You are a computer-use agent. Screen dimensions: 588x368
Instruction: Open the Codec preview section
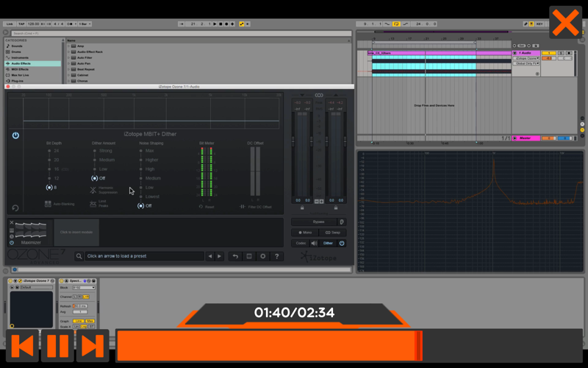pyautogui.click(x=301, y=244)
